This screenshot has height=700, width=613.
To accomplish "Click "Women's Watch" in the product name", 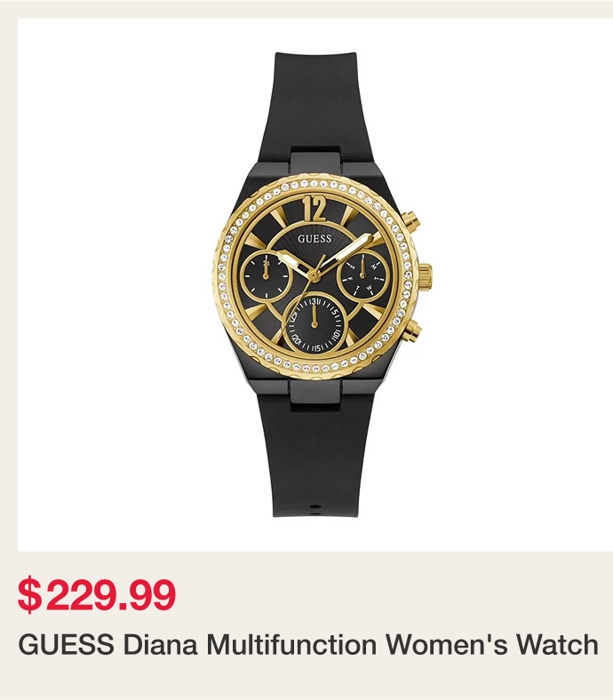I will (x=492, y=645).
